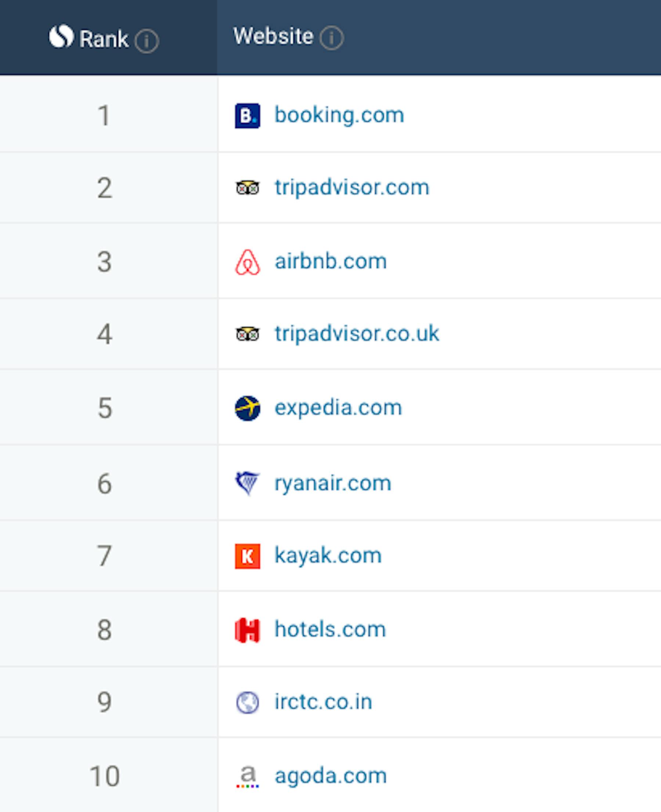Click the expedia airplane icon
Screen dimensions: 661x812
click(248, 409)
